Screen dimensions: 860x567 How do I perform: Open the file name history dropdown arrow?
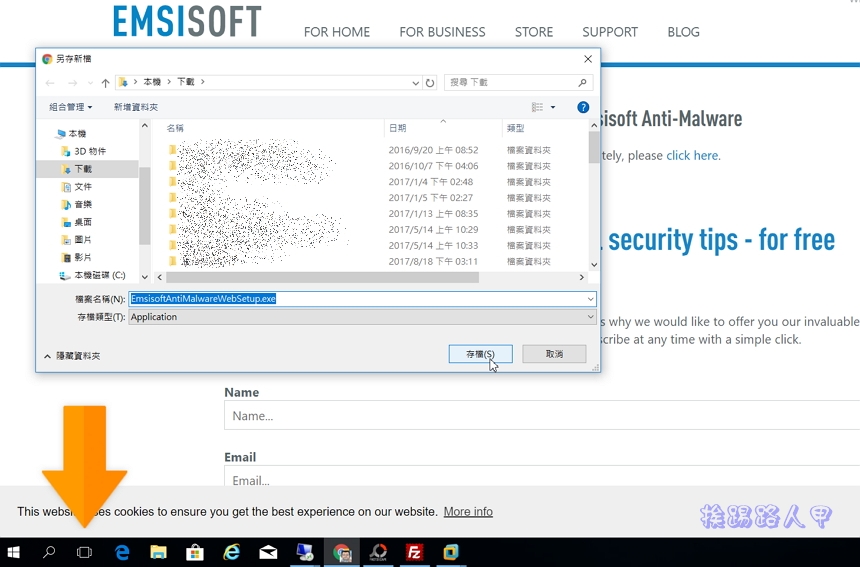coord(590,299)
